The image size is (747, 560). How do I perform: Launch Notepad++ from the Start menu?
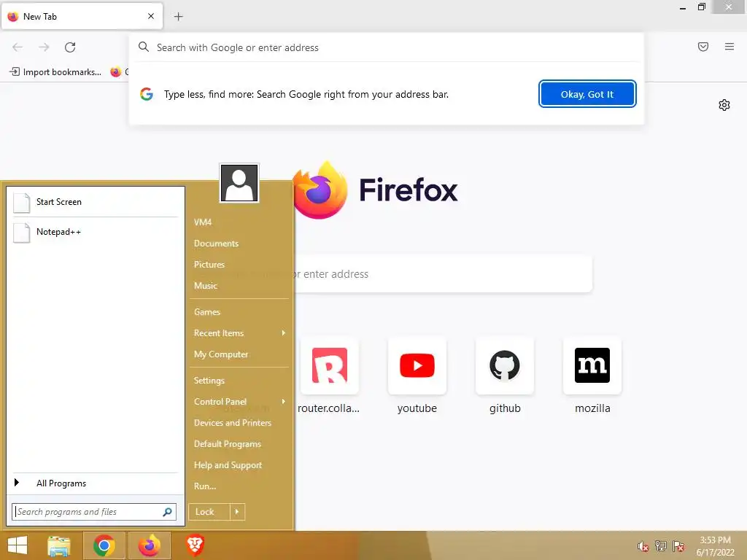[96, 233]
